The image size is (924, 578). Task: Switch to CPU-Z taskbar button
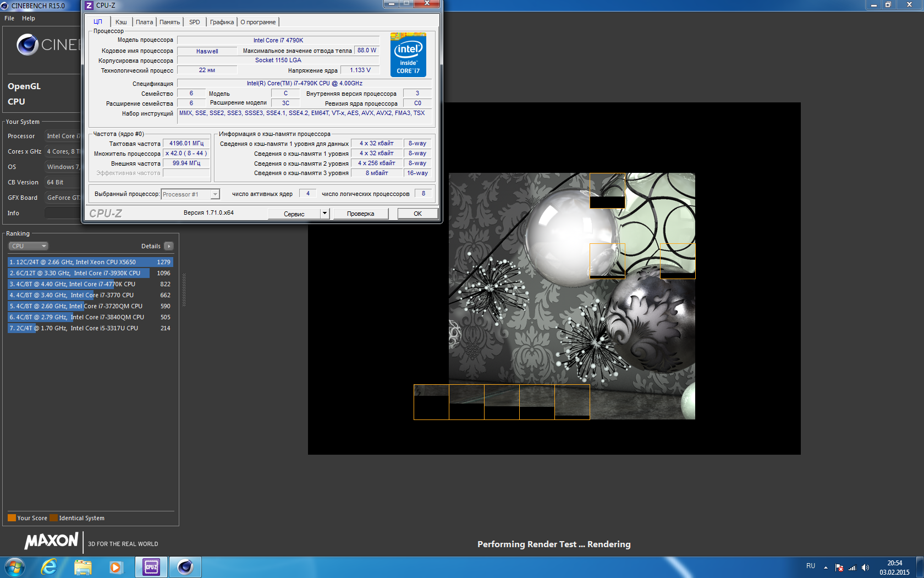pos(151,567)
